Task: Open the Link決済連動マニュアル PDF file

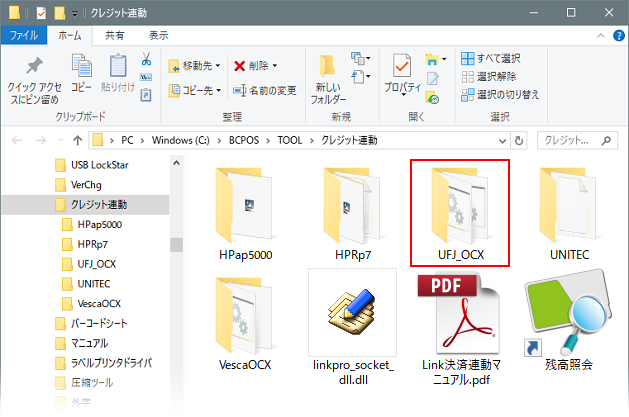Action: point(459,320)
